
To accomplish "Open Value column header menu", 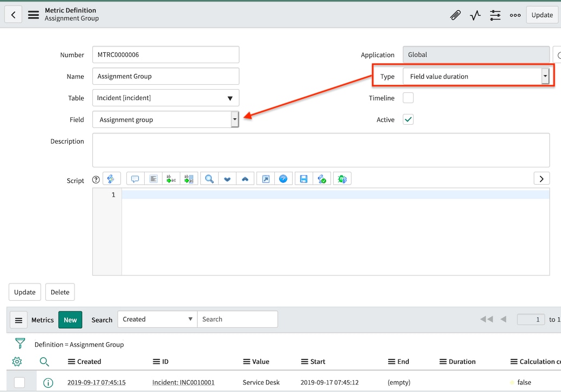I will [247, 362].
